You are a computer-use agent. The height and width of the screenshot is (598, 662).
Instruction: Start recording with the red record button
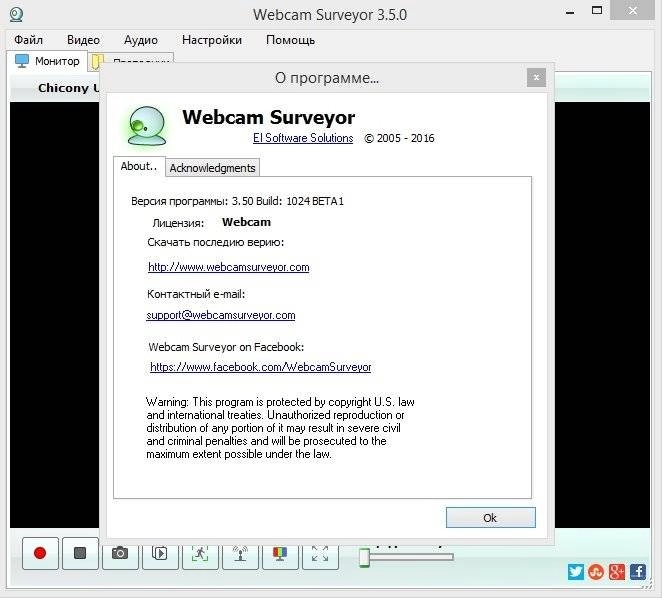pyautogui.click(x=40, y=553)
